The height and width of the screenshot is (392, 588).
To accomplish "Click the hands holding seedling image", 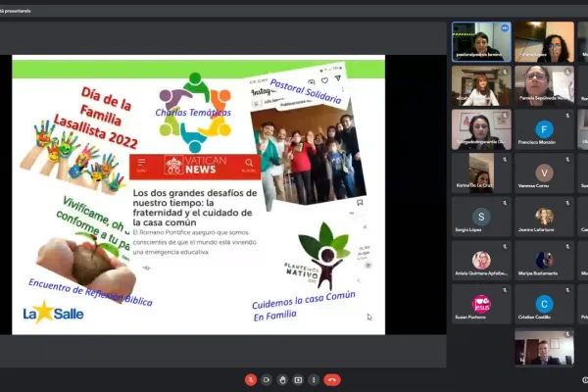I will click(86, 267).
